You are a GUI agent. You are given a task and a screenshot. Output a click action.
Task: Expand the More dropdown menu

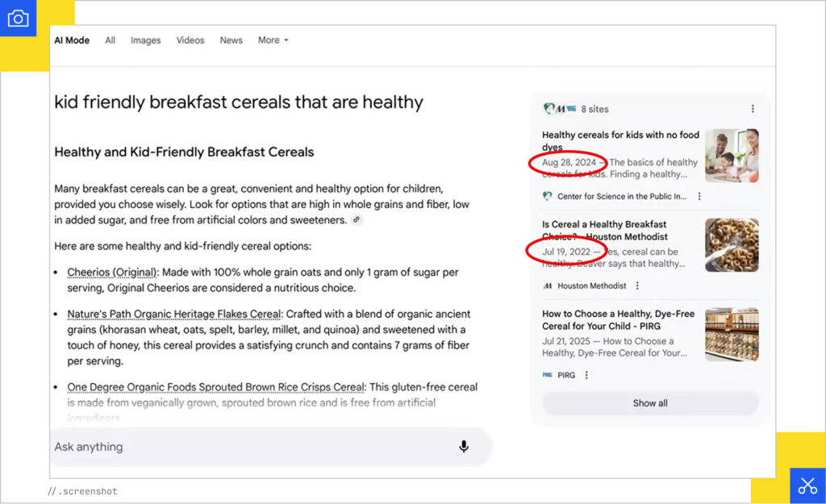[273, 40]
